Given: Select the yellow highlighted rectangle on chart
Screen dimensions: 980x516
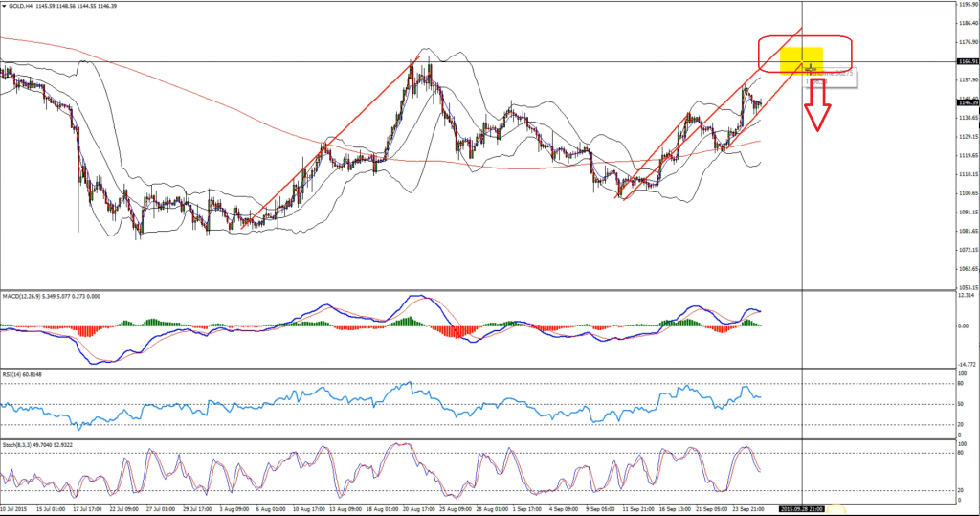Looking at the screenshot, I should pyautogui.click(x=802, y=59).
